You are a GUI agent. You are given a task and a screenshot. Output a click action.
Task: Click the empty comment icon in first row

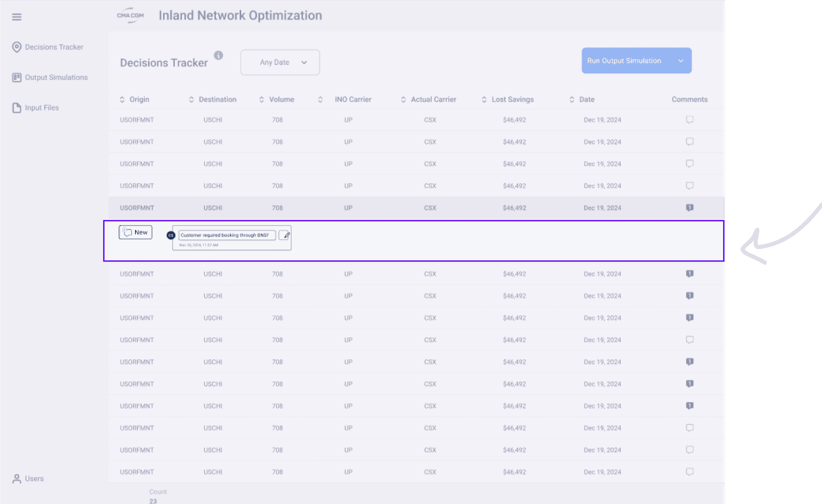(689, 120)
